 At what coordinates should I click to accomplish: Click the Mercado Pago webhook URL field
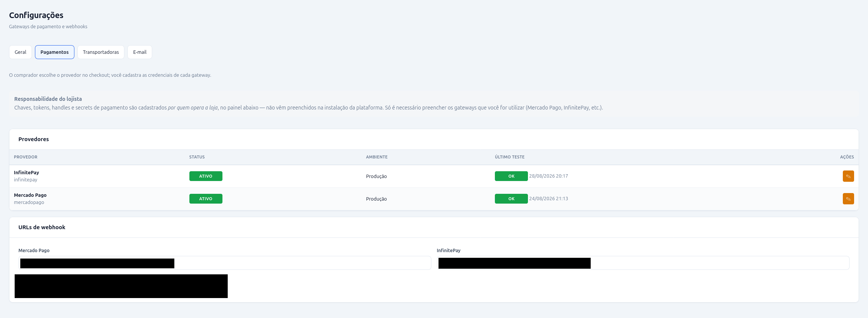[x=225, y=263]
